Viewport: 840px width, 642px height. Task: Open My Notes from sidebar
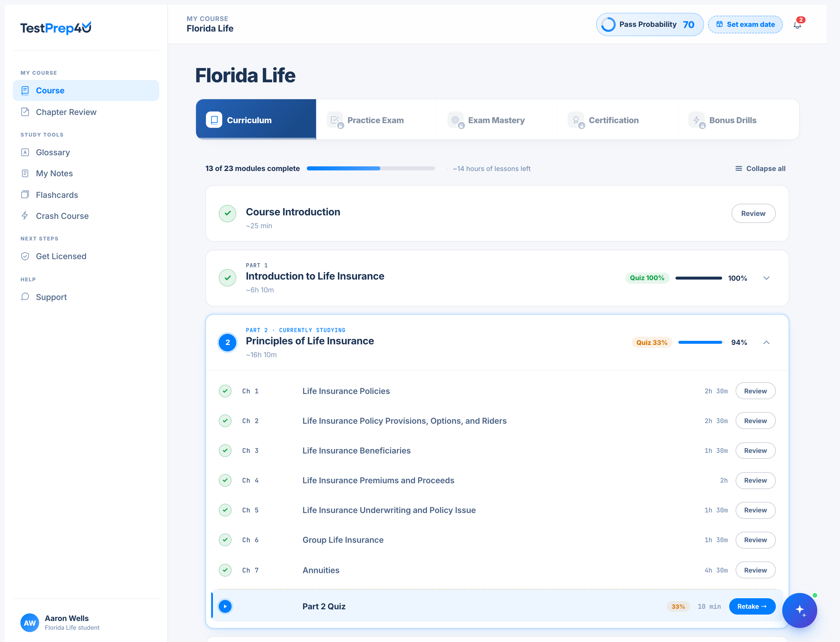pos(86,174)
